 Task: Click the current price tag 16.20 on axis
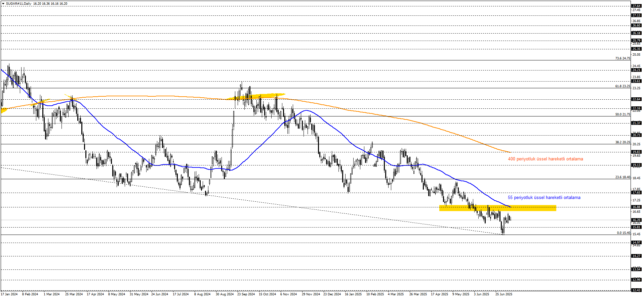point(636,220)
